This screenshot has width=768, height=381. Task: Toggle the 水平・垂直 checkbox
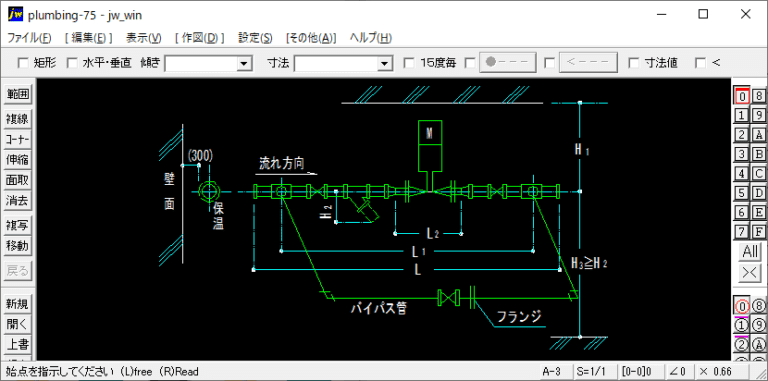(72, 63)
